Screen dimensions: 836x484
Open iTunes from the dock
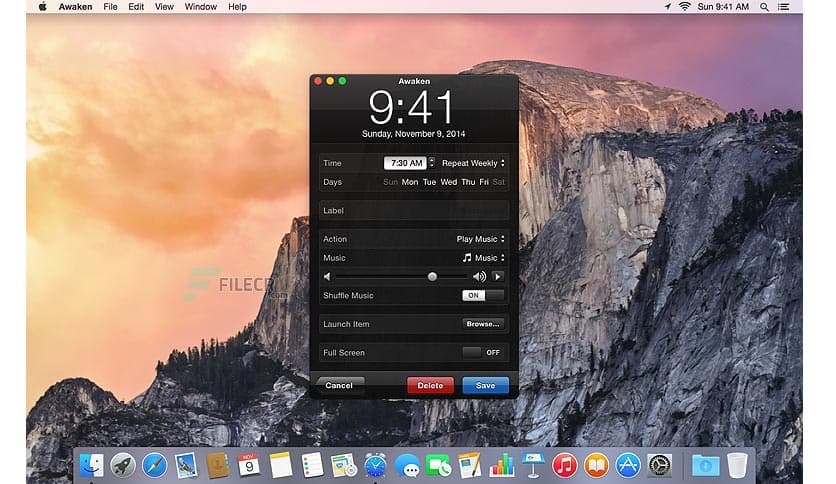tap(565, 465)
